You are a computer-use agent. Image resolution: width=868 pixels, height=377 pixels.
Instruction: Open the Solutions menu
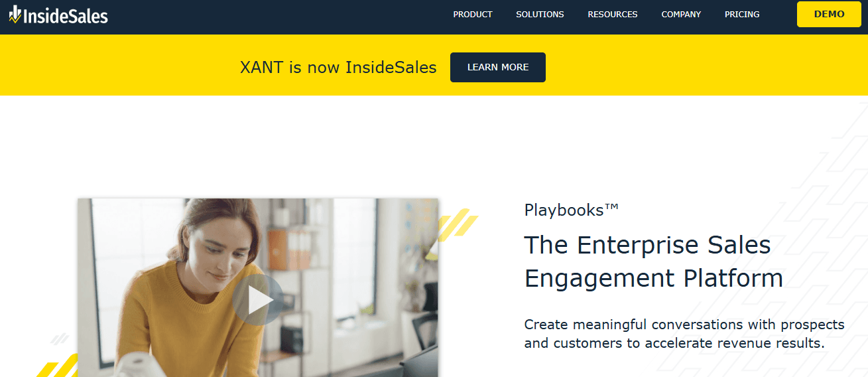[540, 14]
